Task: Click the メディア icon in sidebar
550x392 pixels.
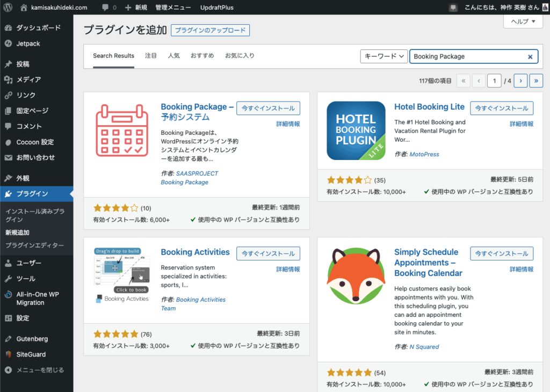Action: pyautogui.click(x=9, y=79)
